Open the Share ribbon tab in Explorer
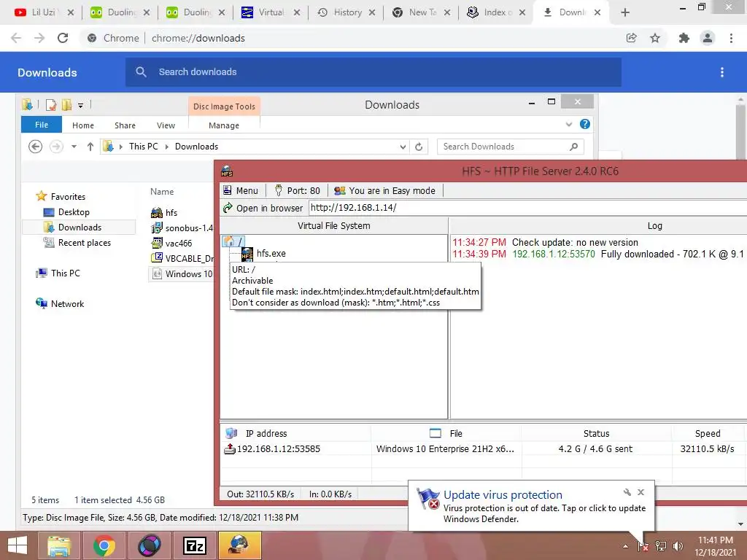The height and width of the screenshot is (560, 747). coord(125,125)
